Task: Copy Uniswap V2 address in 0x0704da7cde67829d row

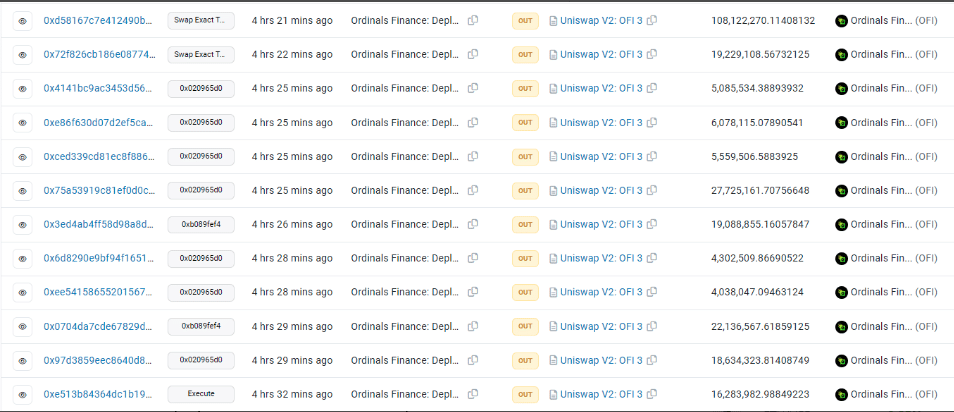Action: [652, 326]
